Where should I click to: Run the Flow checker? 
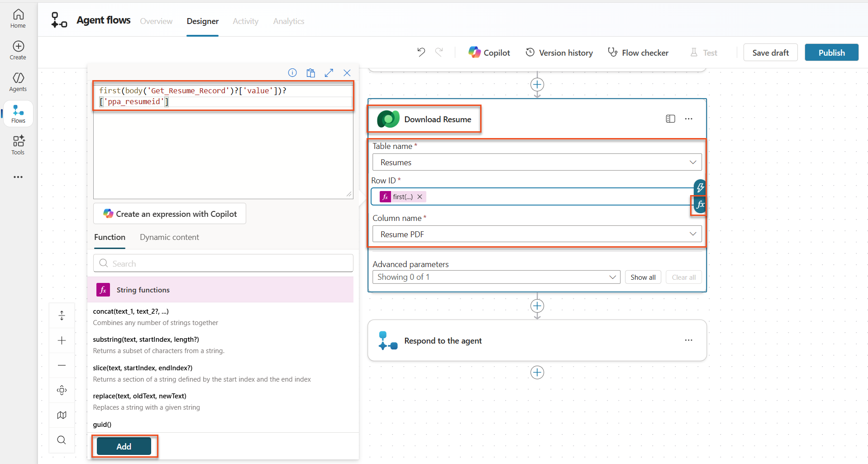tap(638, 53)
